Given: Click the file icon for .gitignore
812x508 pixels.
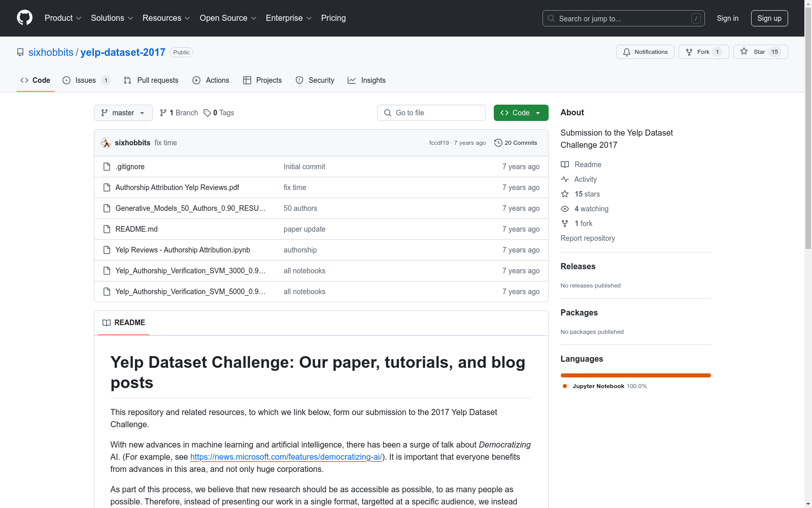Looking at the screenshot, I should pos(107,167).
